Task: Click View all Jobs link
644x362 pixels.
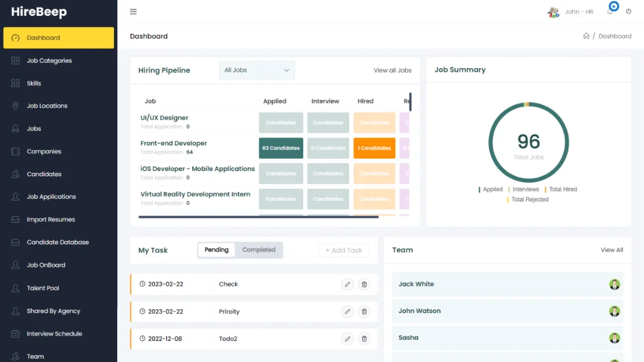Action: pyautogui.click(x=392, y=71)
